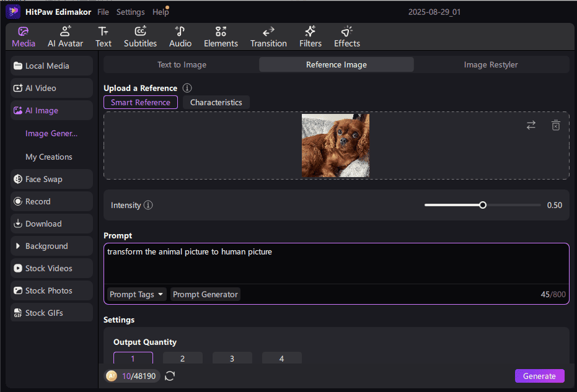Select Characteristics reference mode
This screenshot has width=577, height=392.
point(216,102)
